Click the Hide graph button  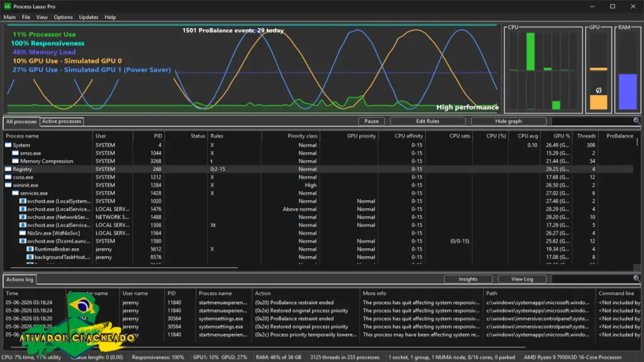508,121
